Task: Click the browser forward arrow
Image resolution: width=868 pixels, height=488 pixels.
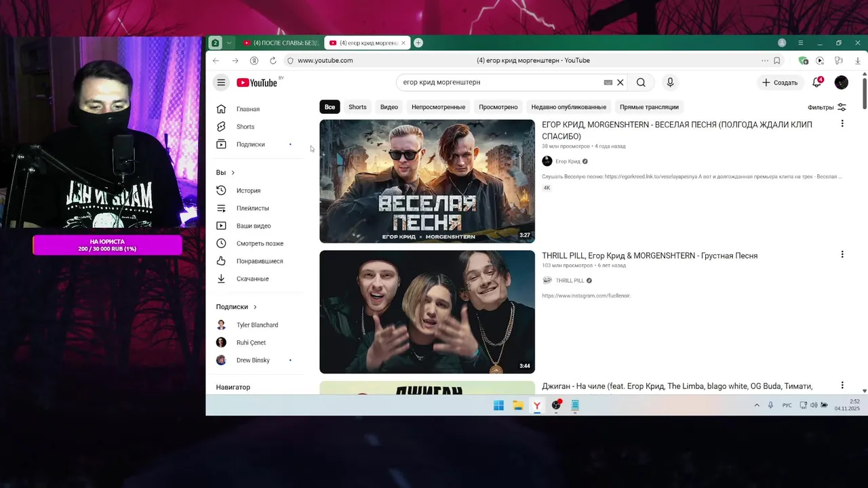Action: (x=235, y=60)
